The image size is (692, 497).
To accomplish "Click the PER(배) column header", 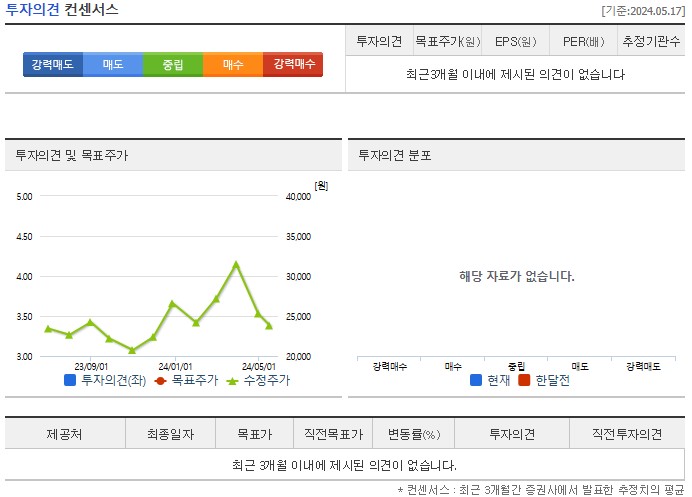I will [583, 41].
